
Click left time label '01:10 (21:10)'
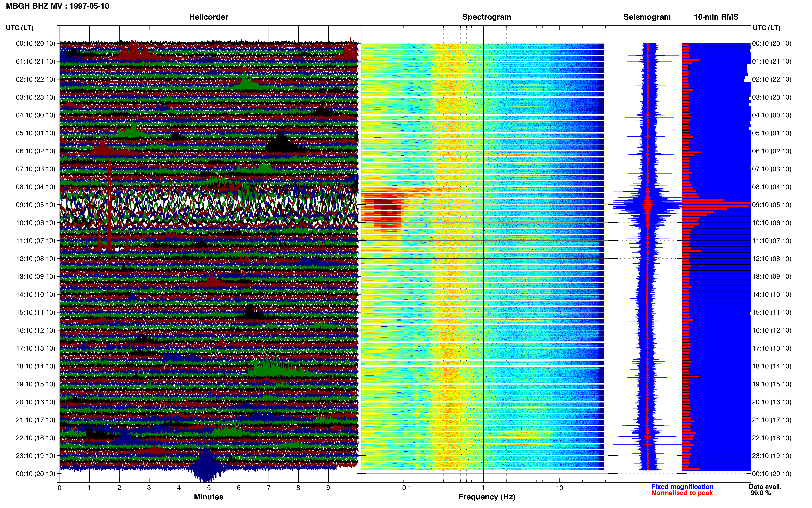click(x=36, y=61)
